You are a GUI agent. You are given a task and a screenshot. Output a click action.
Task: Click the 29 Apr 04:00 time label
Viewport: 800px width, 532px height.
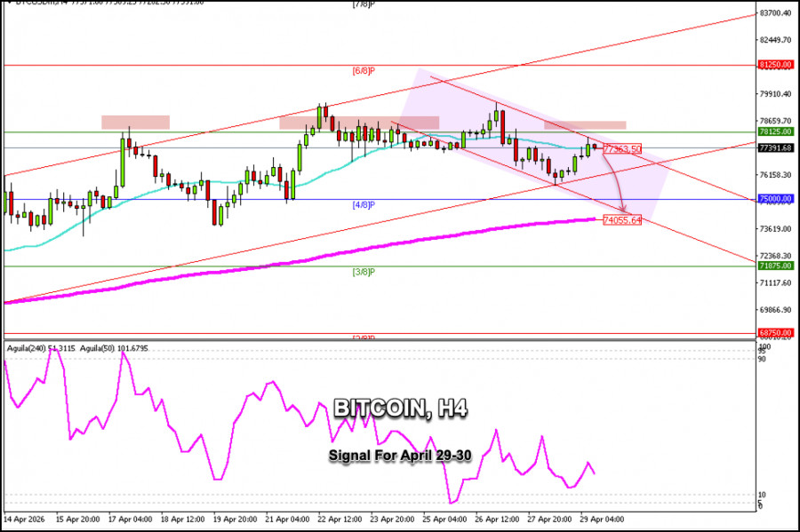(x=602, y=520)
